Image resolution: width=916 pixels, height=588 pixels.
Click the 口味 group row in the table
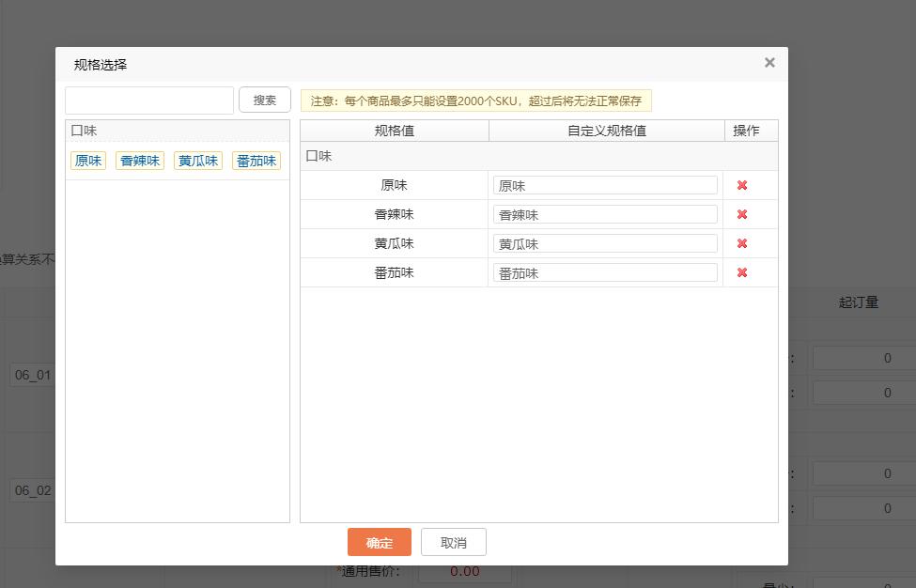tap(539, 156)
